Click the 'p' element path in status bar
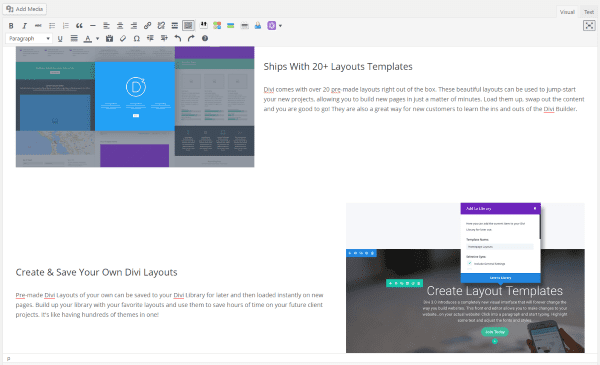Screen dimensions: 600x365 click(x=8, y=358)
